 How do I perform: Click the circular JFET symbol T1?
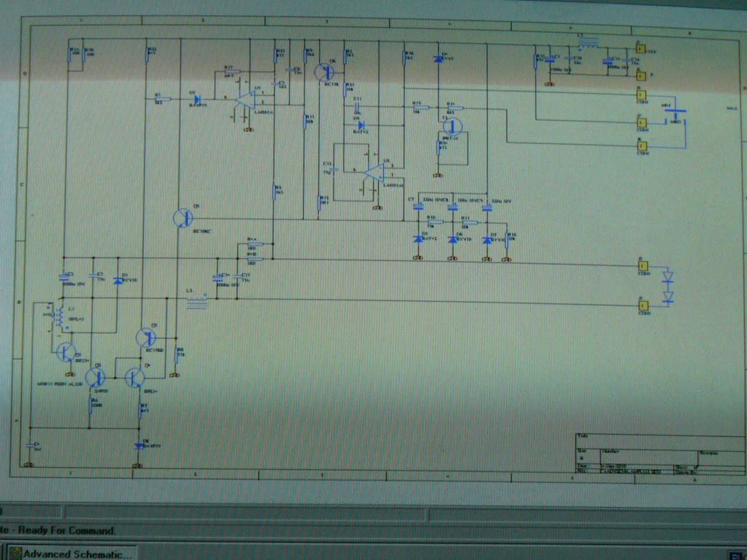point(452,126)
